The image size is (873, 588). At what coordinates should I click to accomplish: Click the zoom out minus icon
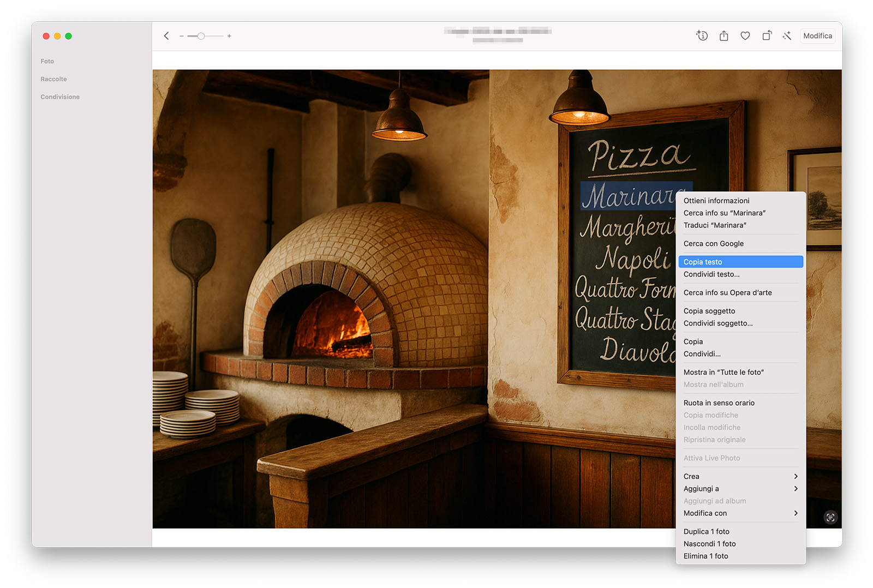(182, 36)
